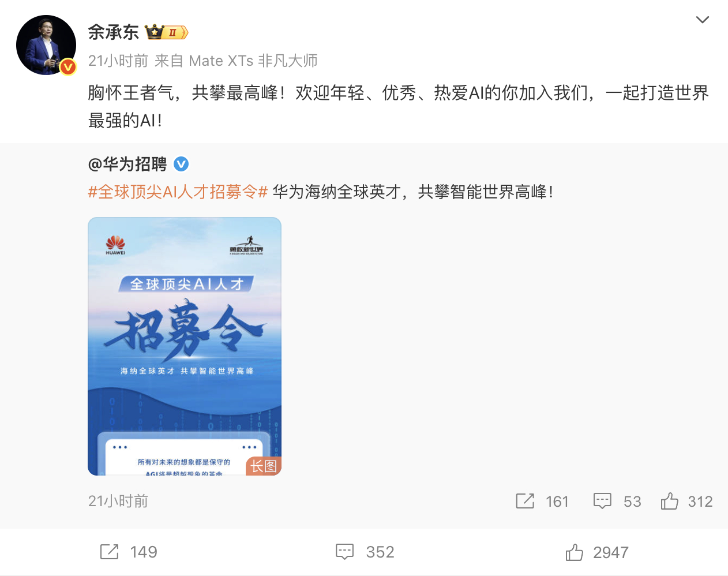Open the 招募令 recruitment poster image
Screen dimensions: 728x576
[185, 346]
